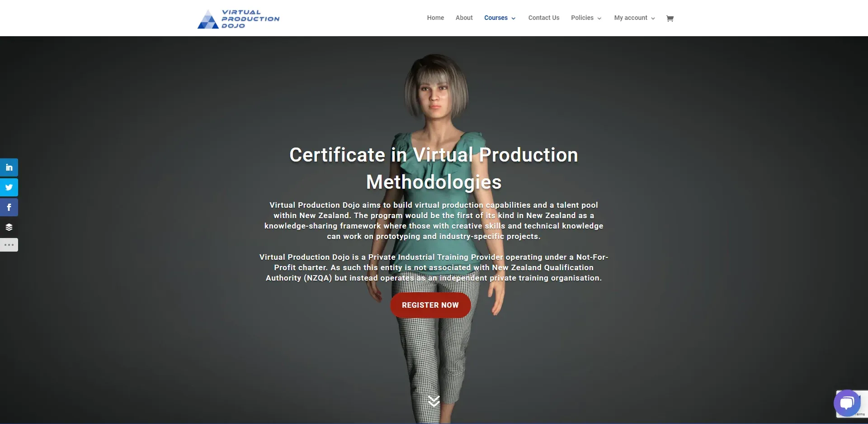The image size is (868, 424).
Task: Share the page on LinkedIn
Action: (x=9, y=167)
